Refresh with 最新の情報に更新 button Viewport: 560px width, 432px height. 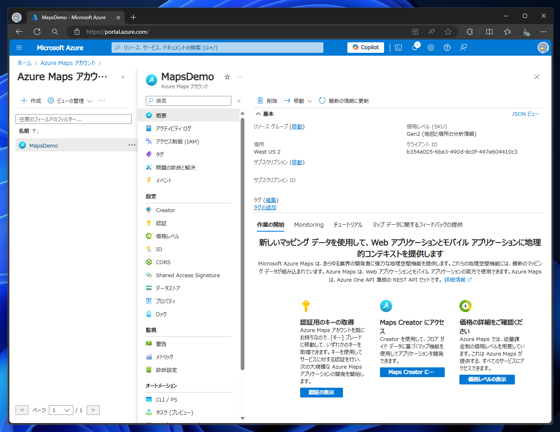coord(344,101)
